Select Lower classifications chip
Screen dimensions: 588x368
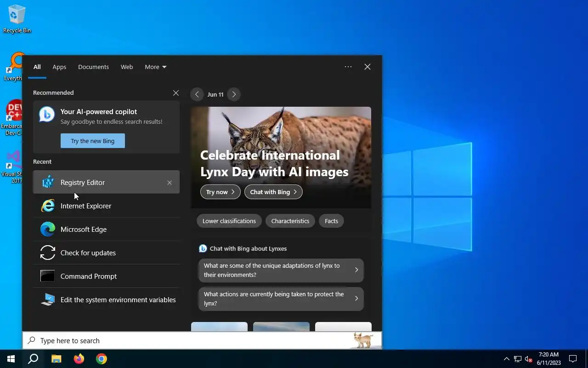click(x=229, y=221)
